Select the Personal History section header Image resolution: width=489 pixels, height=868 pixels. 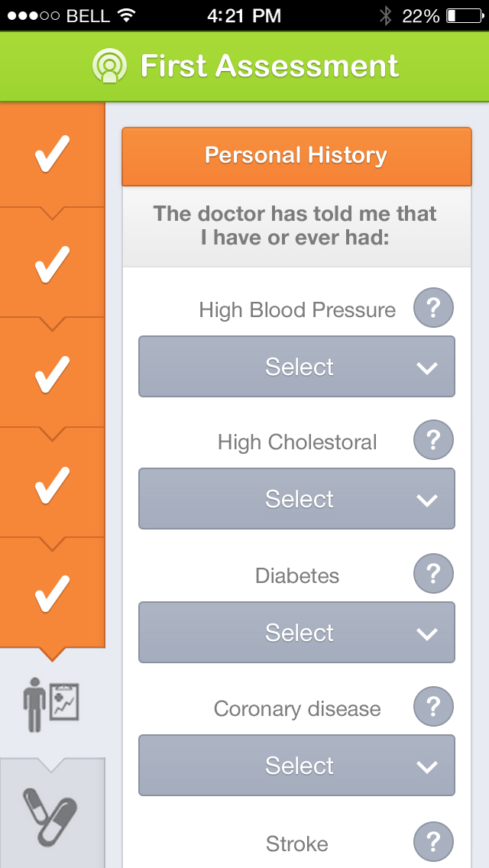[x=296, y=154]
